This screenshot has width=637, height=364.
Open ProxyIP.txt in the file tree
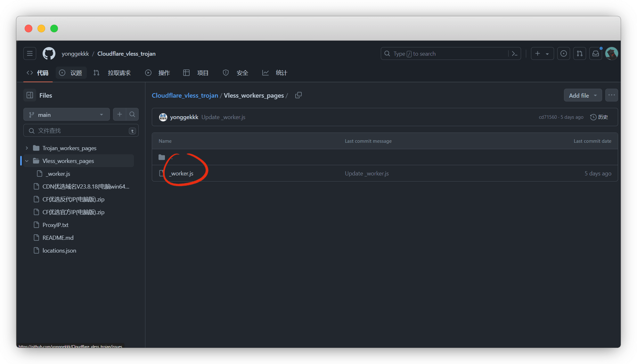pos(55,225)
